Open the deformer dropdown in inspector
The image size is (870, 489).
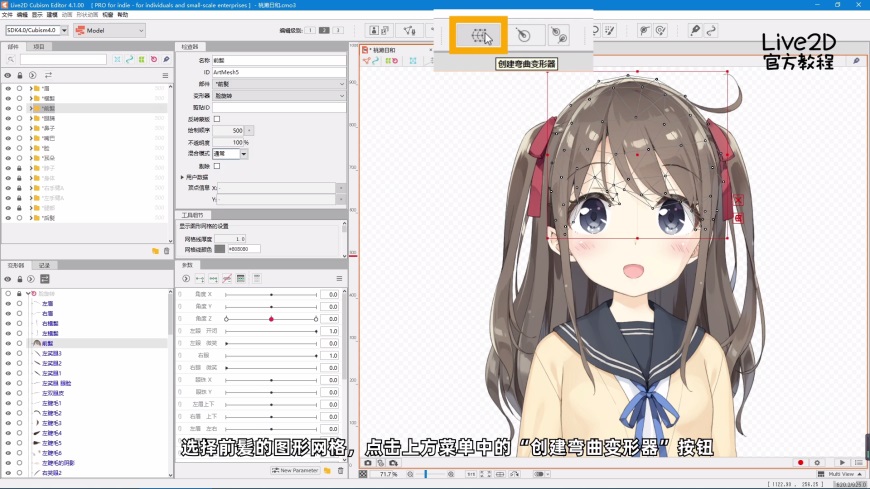[279, 95]
